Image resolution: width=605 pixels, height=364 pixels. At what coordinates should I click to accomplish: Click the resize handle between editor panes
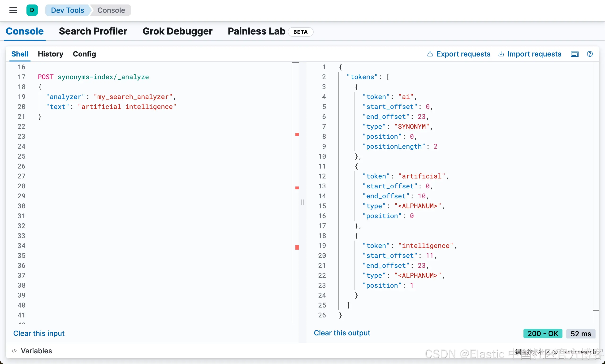[302, 202]
